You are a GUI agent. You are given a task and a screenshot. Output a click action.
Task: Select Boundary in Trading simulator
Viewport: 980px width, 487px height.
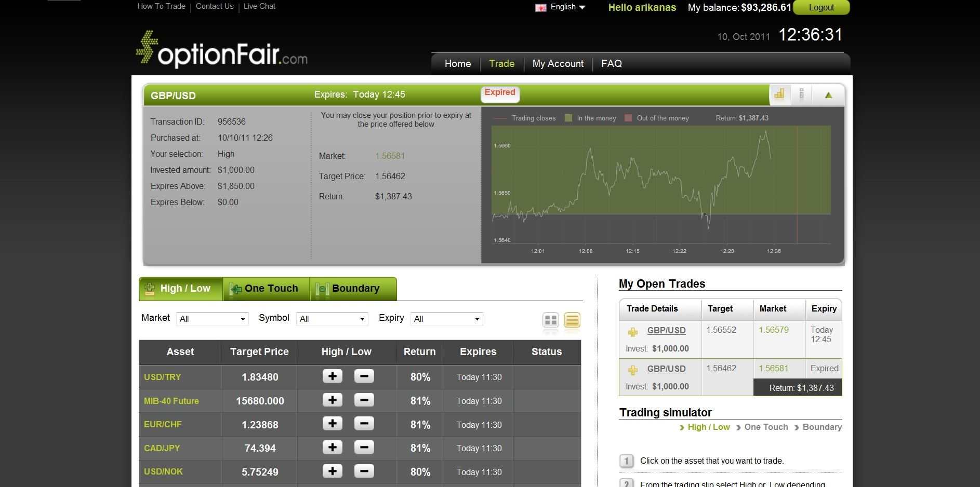click(x=822, y=427)
